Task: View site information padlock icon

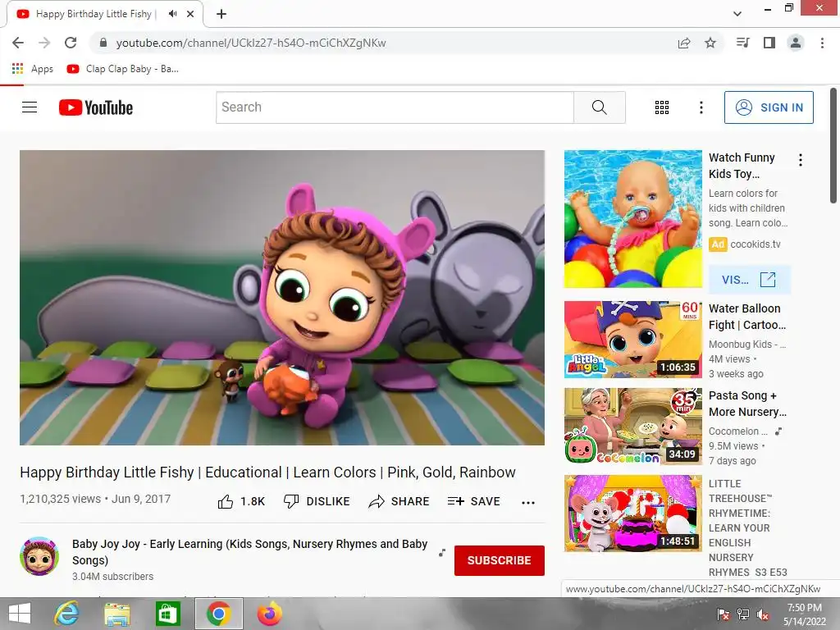Action: coord(103,43)
